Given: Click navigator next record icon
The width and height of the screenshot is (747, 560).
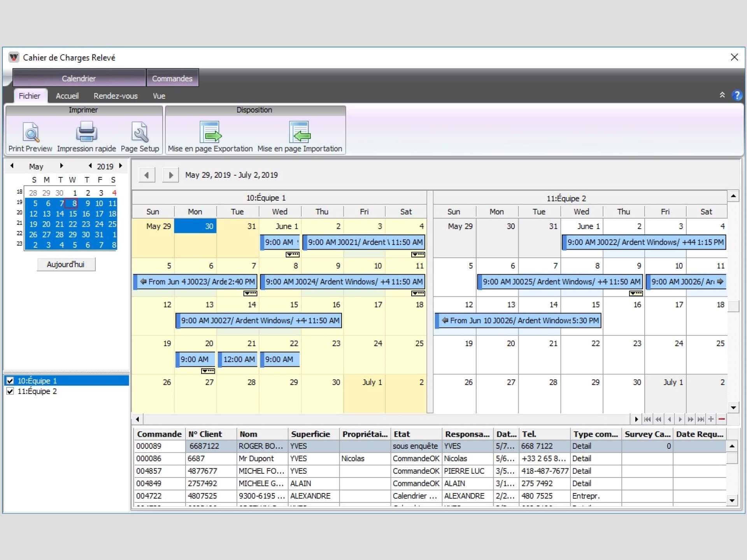Looking at the screenshot, I should [x=680, y=419].
